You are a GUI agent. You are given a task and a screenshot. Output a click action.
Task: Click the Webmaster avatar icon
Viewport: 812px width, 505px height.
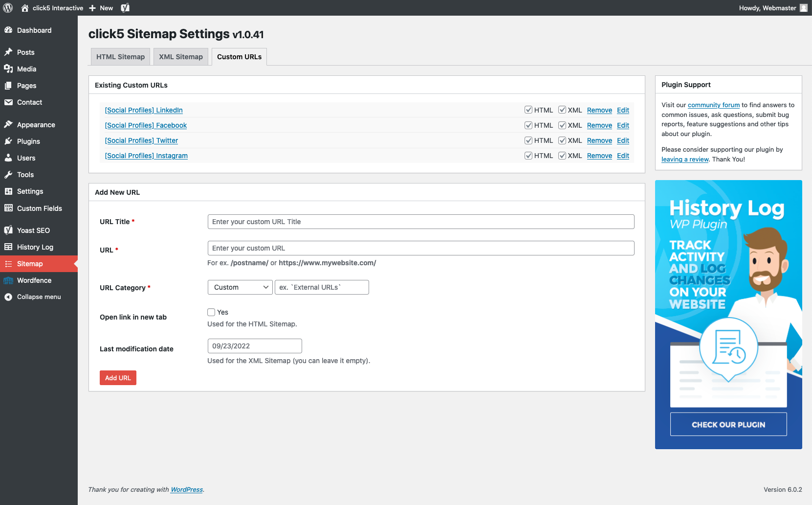(804, 8)
